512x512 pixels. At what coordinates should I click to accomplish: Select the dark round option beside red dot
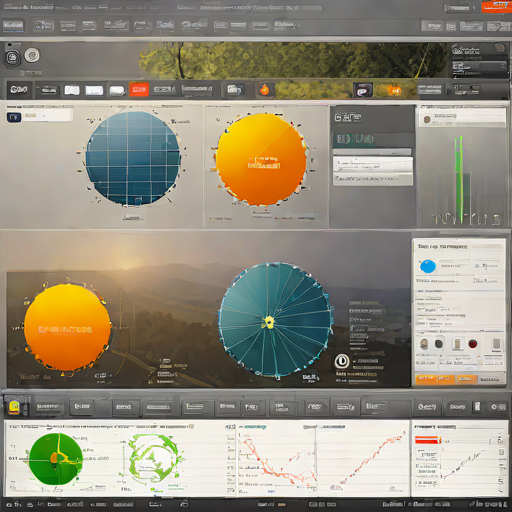(439, 344)
